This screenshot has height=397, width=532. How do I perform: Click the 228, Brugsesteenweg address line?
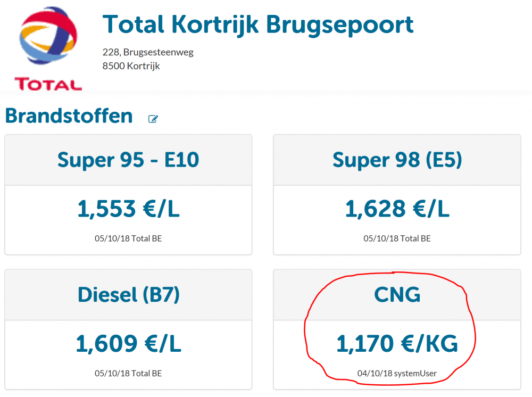pos(148,52)
